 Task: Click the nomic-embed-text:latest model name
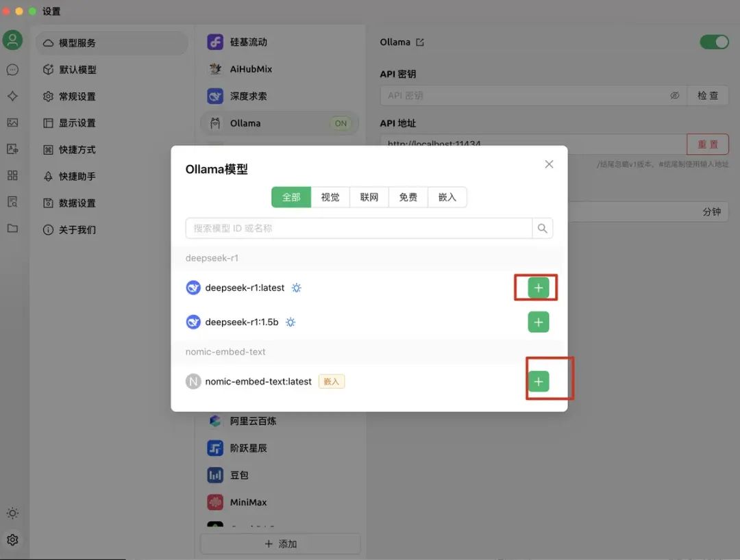(x=258, y=381)
